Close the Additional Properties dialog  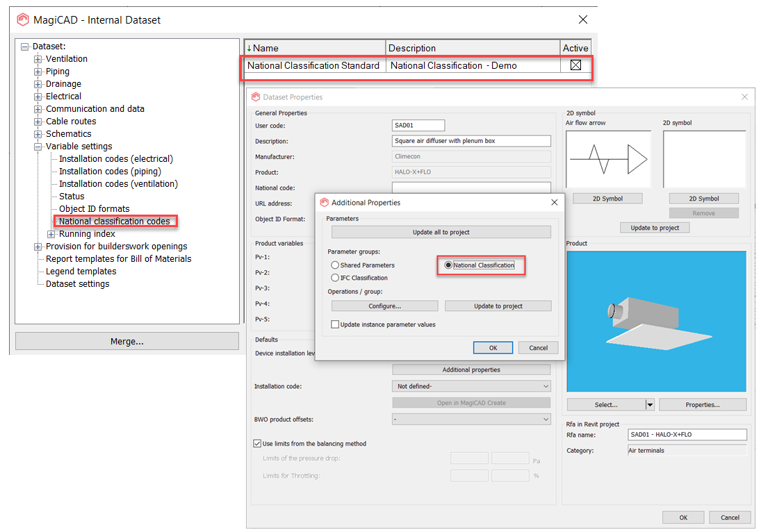point(554,202)
